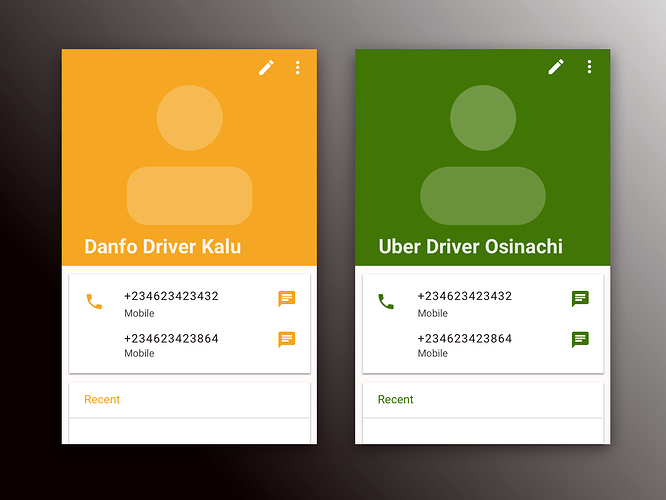The width and height of the screenshot is (666, 500).
Task: Call +234623423432 on Uber Driver Osinachi card
Action: (465, 296)
